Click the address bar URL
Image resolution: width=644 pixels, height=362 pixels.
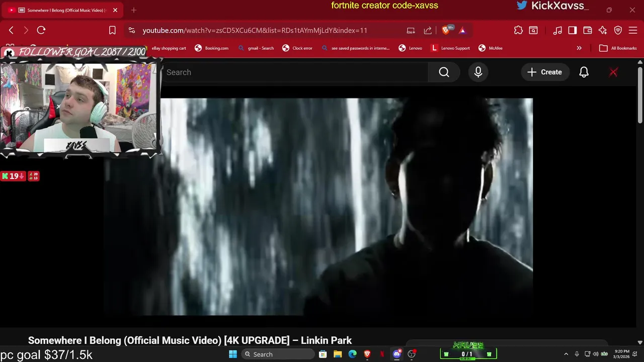pos(255,30)
